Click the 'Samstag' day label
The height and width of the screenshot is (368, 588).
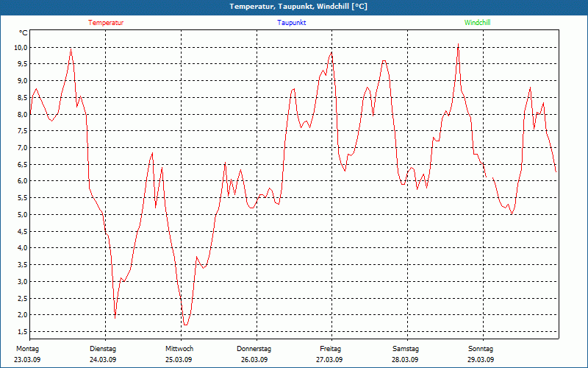[x=406, y=349]
